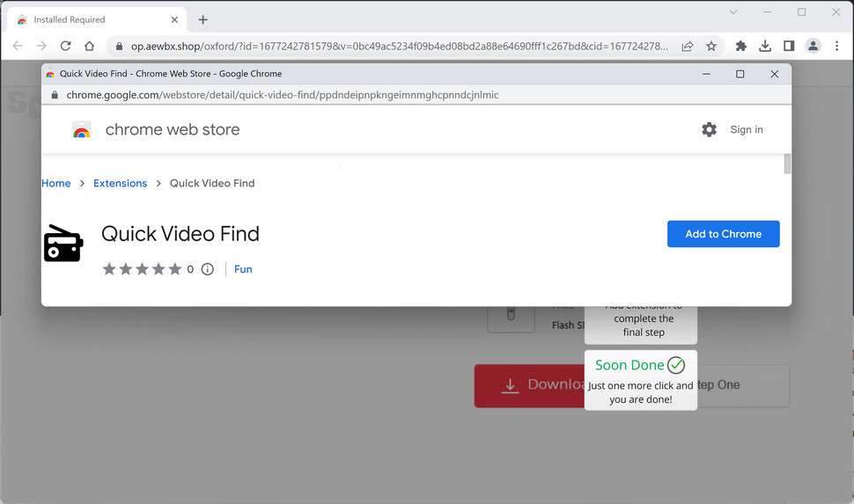
Task: Click the five-star rating row
Action: [x=142, y=269]
